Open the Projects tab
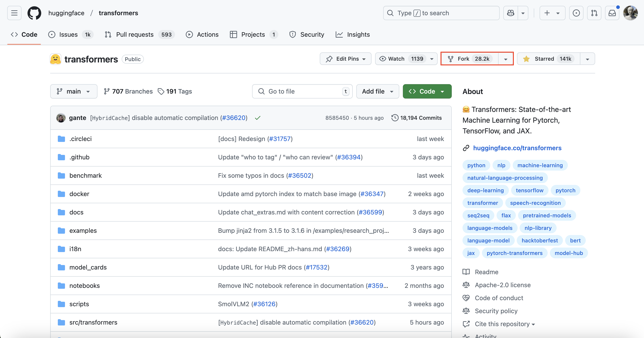 (x=254, y=34)
